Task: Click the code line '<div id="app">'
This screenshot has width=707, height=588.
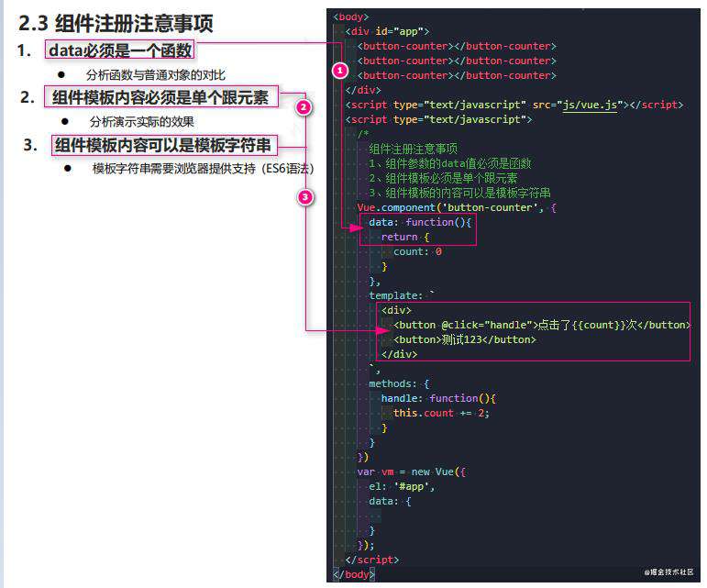Action: click(387, 31)
